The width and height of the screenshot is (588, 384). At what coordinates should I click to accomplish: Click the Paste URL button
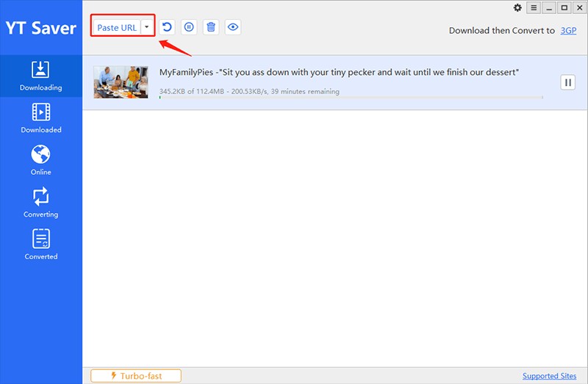coord(117,27)
